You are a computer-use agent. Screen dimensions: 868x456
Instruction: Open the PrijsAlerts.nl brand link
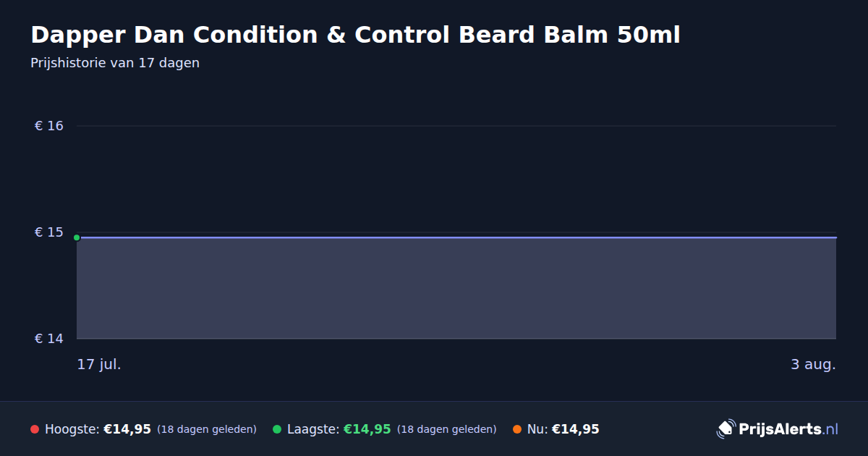coord(778,429)
